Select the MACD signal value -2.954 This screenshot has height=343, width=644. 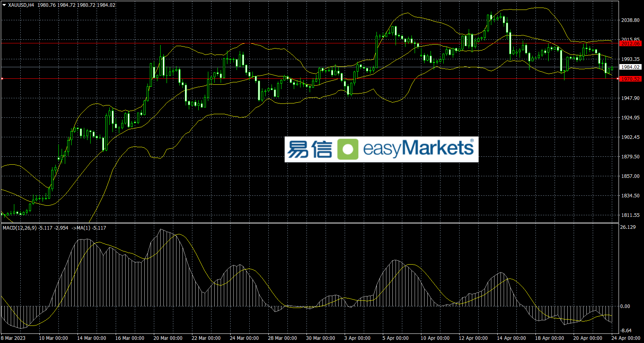pyautogui.click(x=61, y=228)
